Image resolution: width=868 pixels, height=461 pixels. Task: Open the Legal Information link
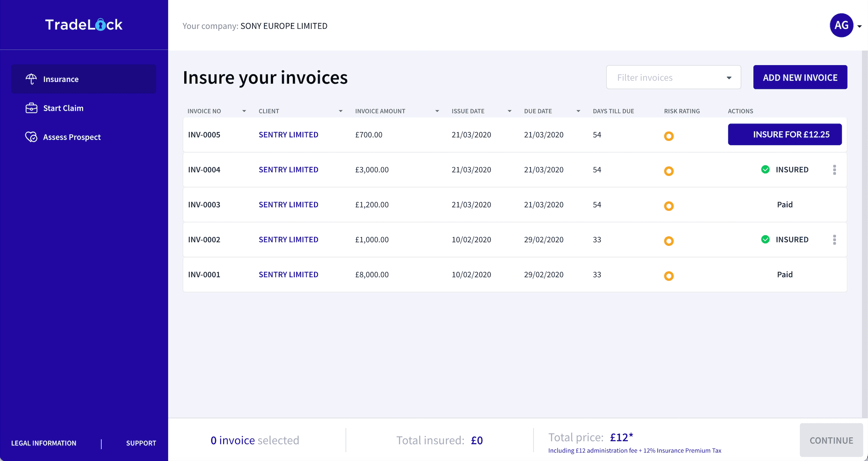[x=44, y=443]
